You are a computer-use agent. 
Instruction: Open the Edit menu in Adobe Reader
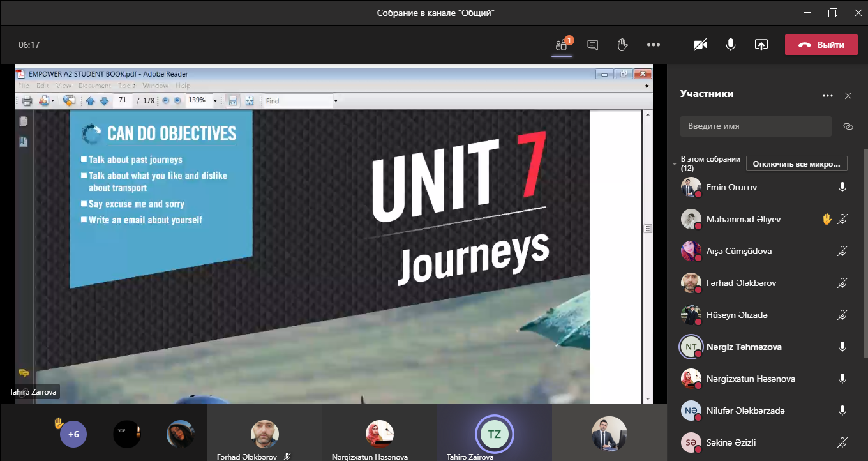pyautogui.click(x=43, y=86)
